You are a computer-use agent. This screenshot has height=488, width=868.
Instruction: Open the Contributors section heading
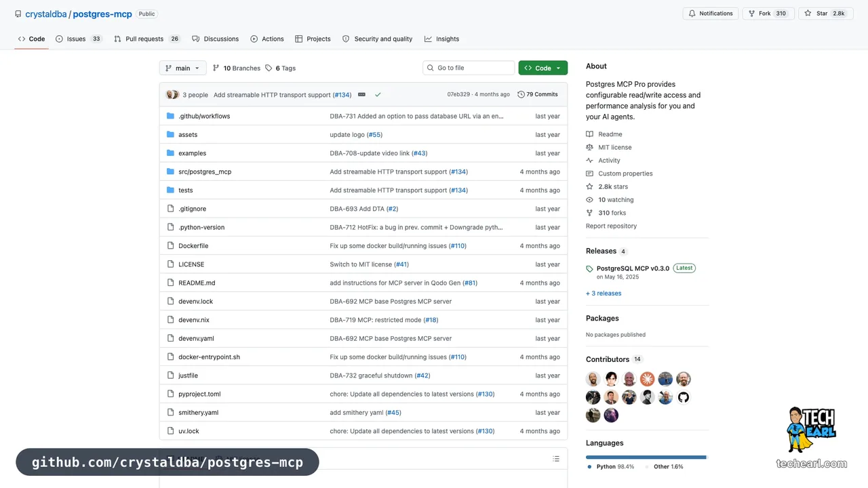608,359
